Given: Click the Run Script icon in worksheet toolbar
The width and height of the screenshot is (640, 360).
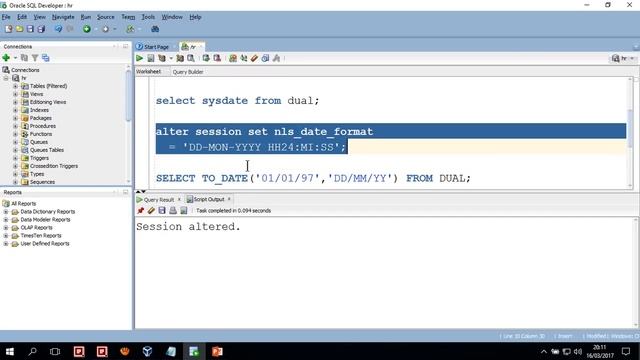Looking at the screenshot, I should (x=151, y=58).
